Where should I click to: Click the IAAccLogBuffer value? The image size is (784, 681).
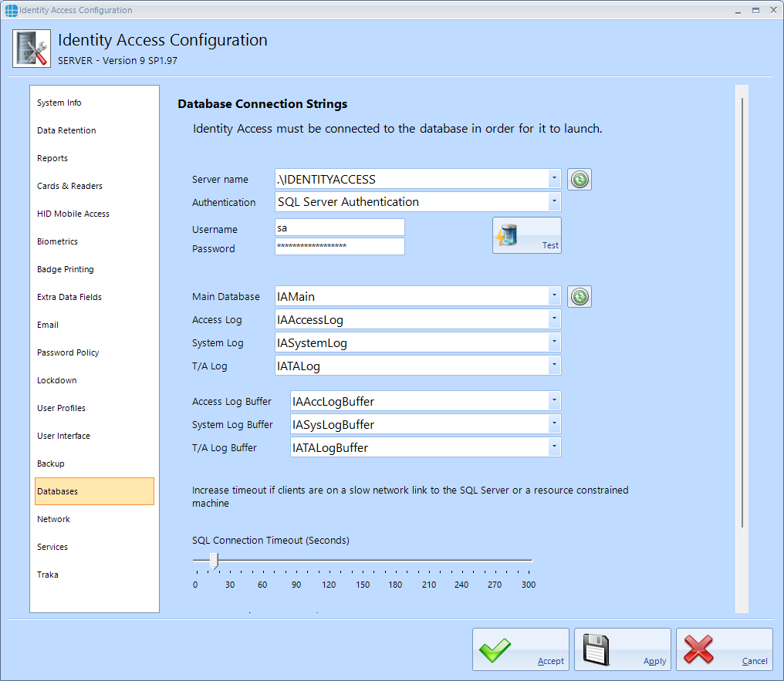(333, 402)
